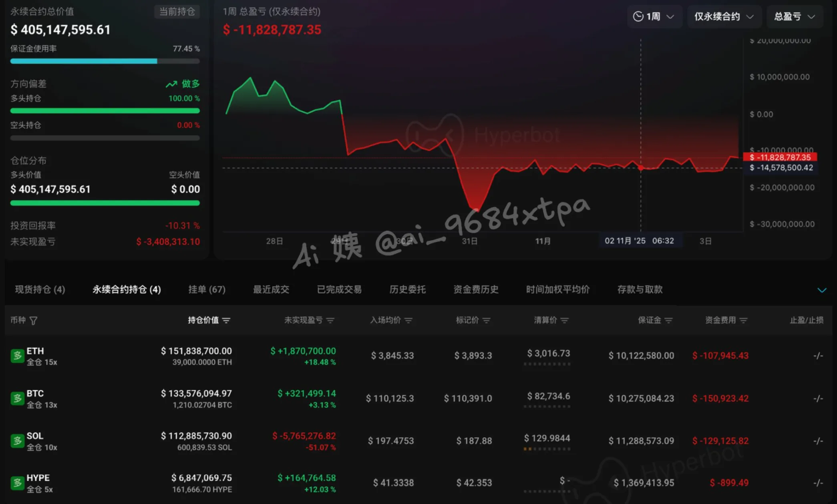The width and height of the screenshot is (837, 504).
Task: Click the ETH long position badge
Action: [17, 355]
